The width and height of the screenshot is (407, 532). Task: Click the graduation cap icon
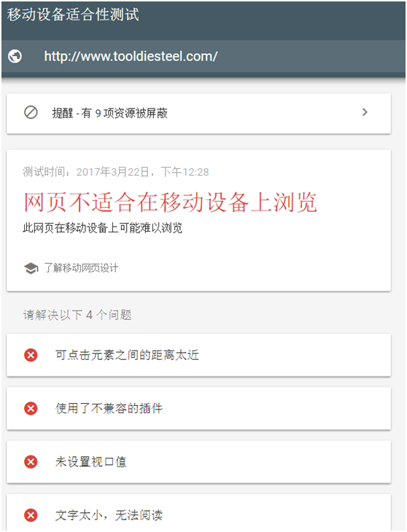pyautogui.click(x=31, y=268)
